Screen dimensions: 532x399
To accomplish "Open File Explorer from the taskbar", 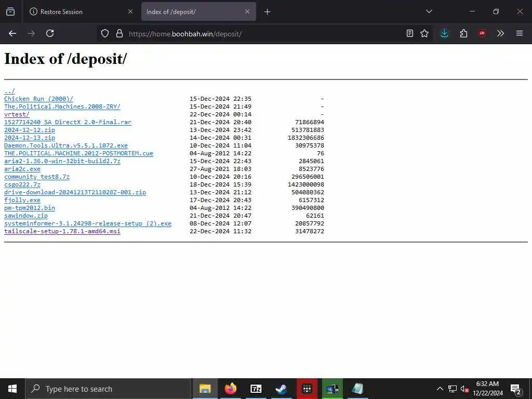I will 205,389.
